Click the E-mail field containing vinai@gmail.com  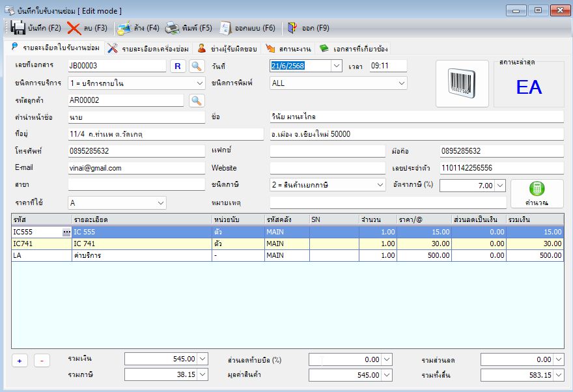coord(136,168)
